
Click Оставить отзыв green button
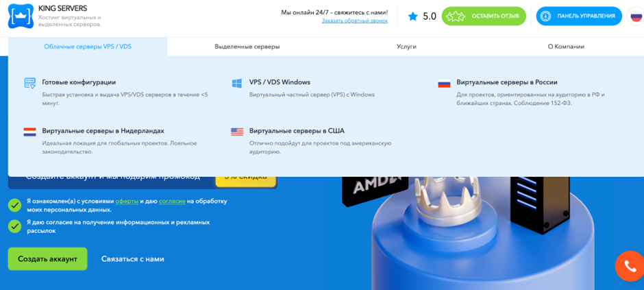coord(484,16)
